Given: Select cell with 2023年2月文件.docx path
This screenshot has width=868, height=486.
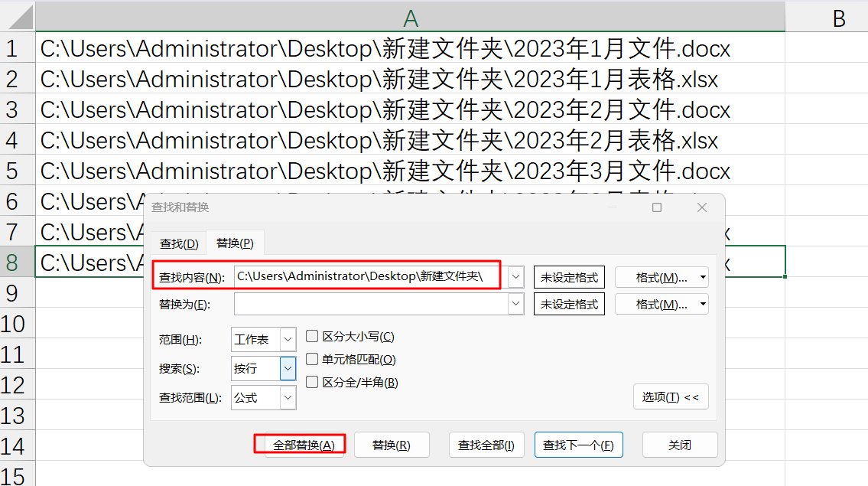Looking at the screenshot, I should point(410,109).
